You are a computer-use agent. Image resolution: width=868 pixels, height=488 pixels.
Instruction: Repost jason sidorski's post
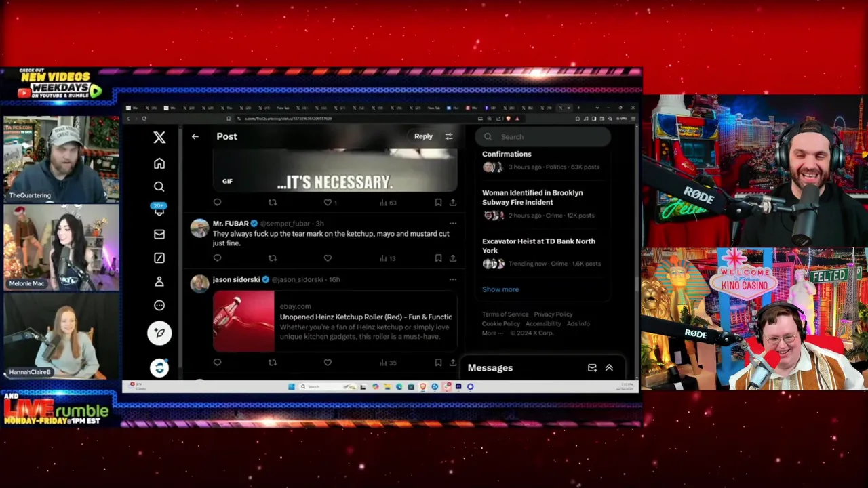[273, 363]
